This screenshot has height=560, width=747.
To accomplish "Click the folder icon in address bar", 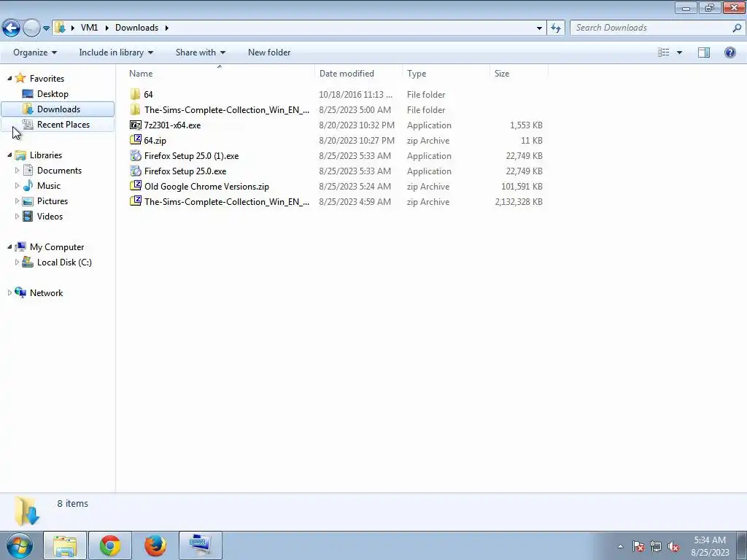I will [60, 28].
